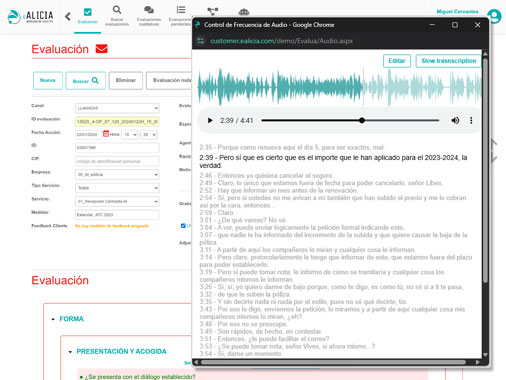Screen dimensions: 506x380
Task: Open the Evaluación tab in top navigation
Action: pos(87,16)
